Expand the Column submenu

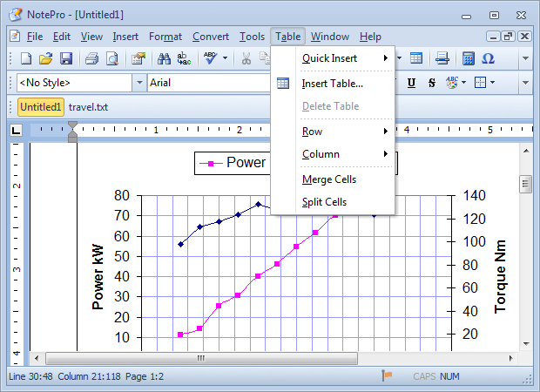(344, 154)
